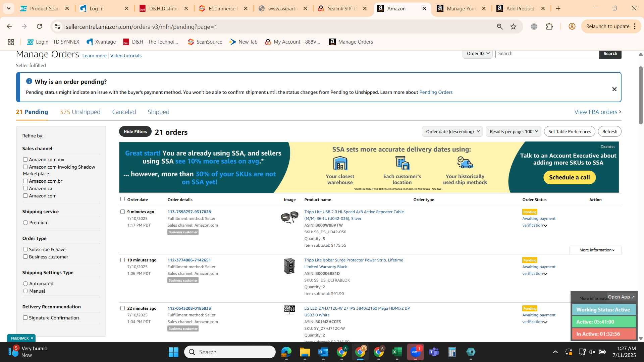Expand payment verification for Tripp Lite USB order
644x362 pixels.
[x=545, y=226]
